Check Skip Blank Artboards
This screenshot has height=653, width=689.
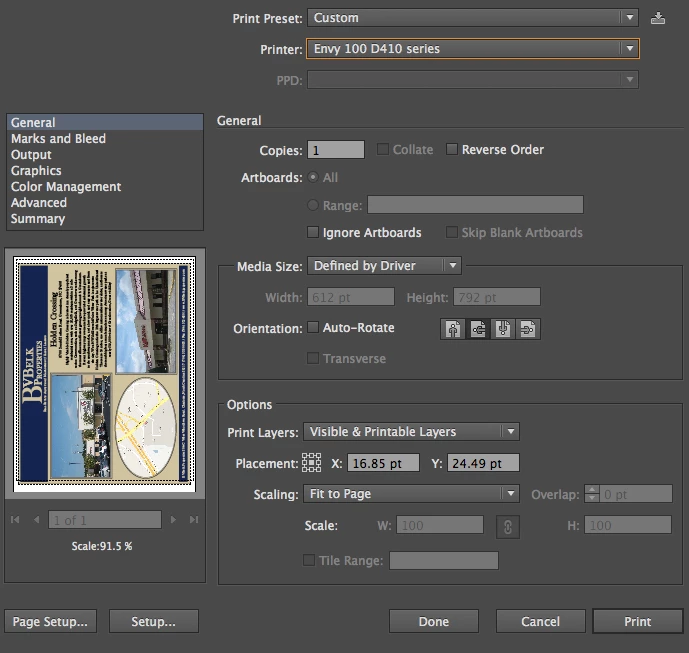click(452, 232)
